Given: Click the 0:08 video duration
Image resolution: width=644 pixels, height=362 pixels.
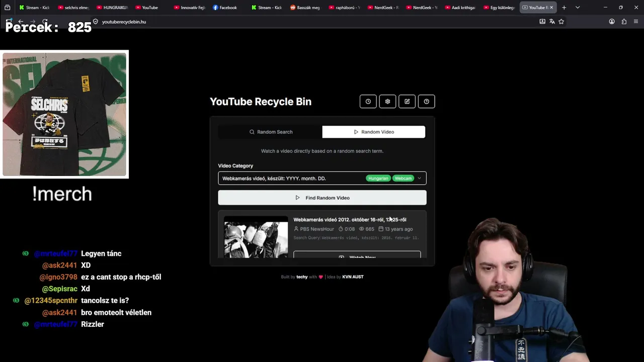Looking at the screenshot, I should pos(350,229).
